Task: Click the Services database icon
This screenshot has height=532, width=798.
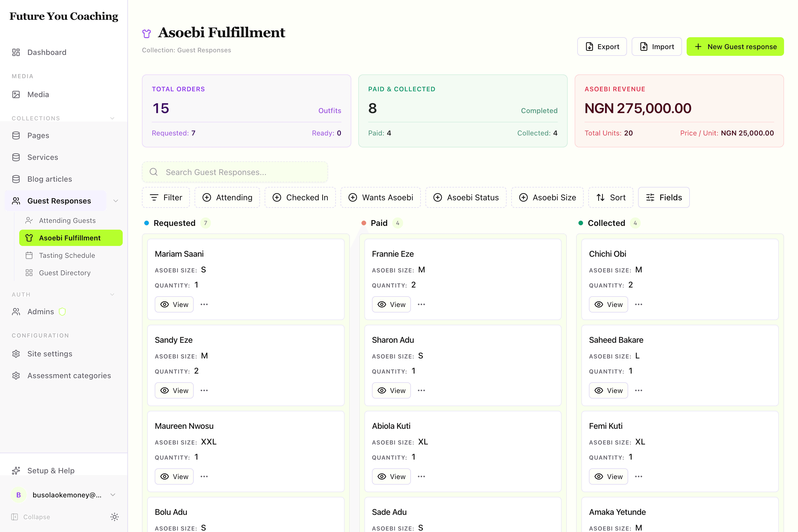Action: tap(16, 157)
